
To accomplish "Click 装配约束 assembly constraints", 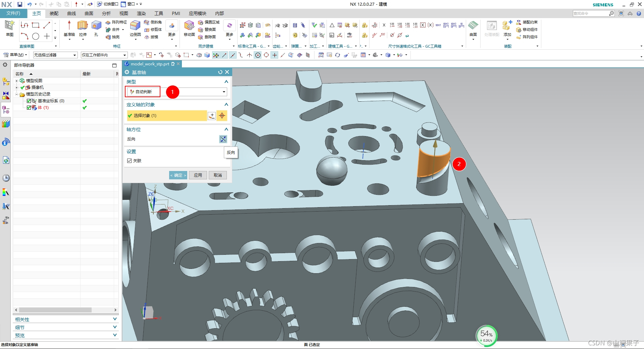I will (x=527, y=22).
